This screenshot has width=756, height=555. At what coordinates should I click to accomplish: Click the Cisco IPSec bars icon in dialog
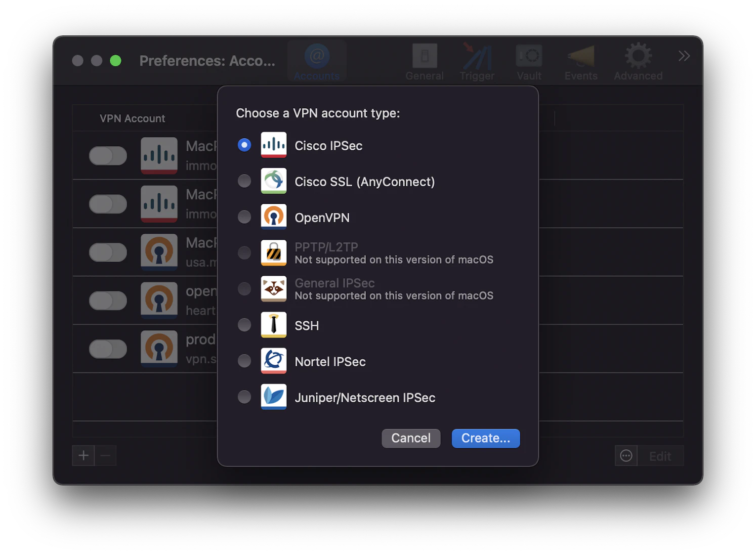(x=274, y=145)
